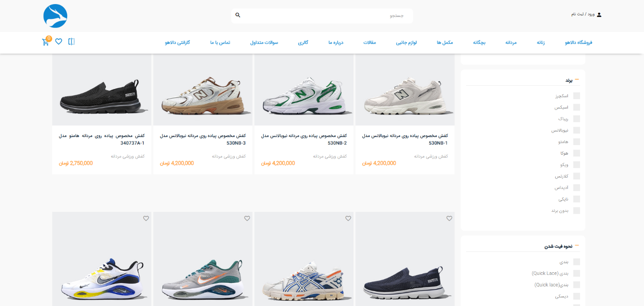The image size is (644, 306).
Task: Check the دیسکی fit checkbox
Action: 576,297
